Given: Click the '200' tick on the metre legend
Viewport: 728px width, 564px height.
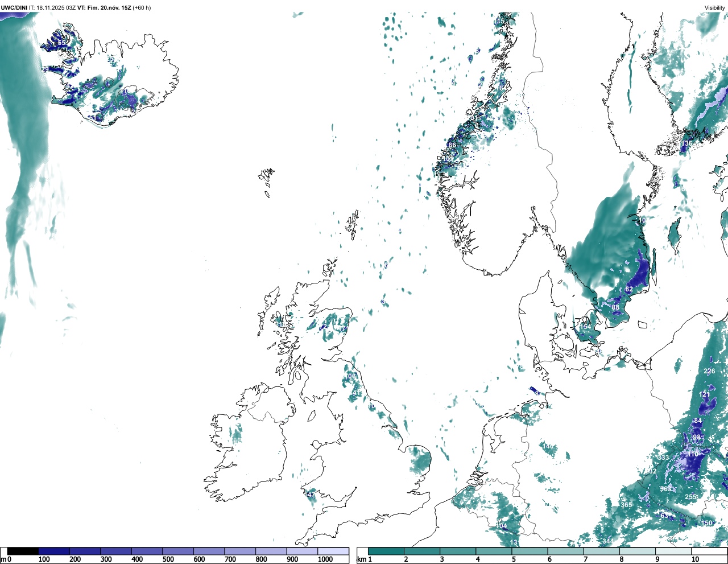Looking at the screenshot, I should point(75,559).
